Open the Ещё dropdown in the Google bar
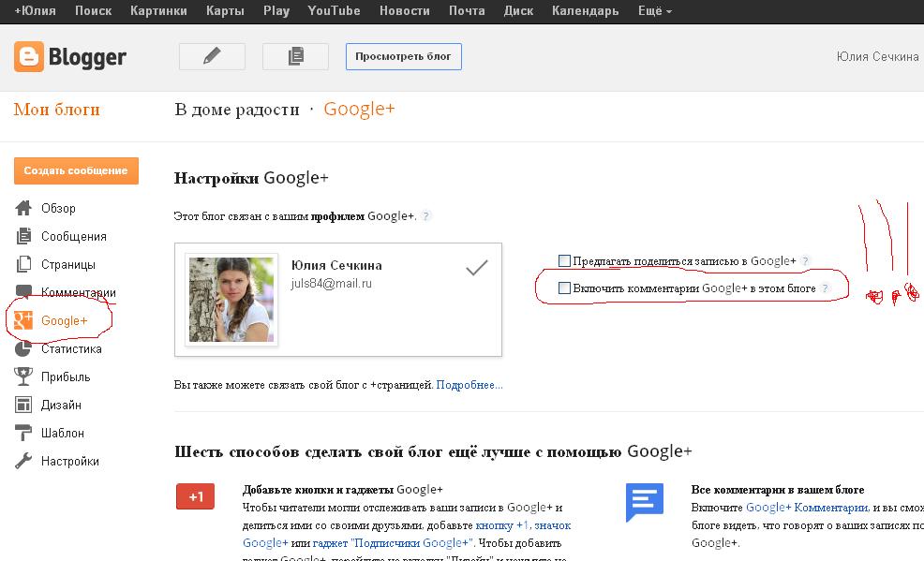 point(651,11)
